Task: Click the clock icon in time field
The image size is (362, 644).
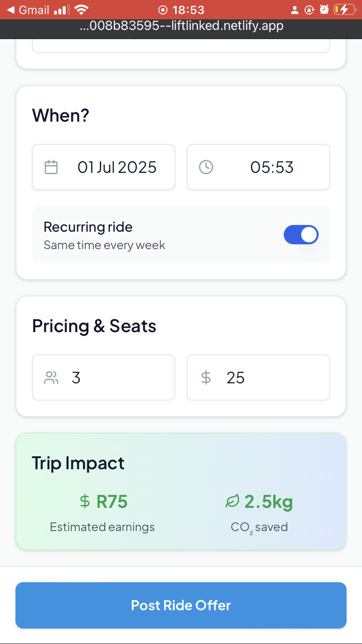Action: pos(206,168)
